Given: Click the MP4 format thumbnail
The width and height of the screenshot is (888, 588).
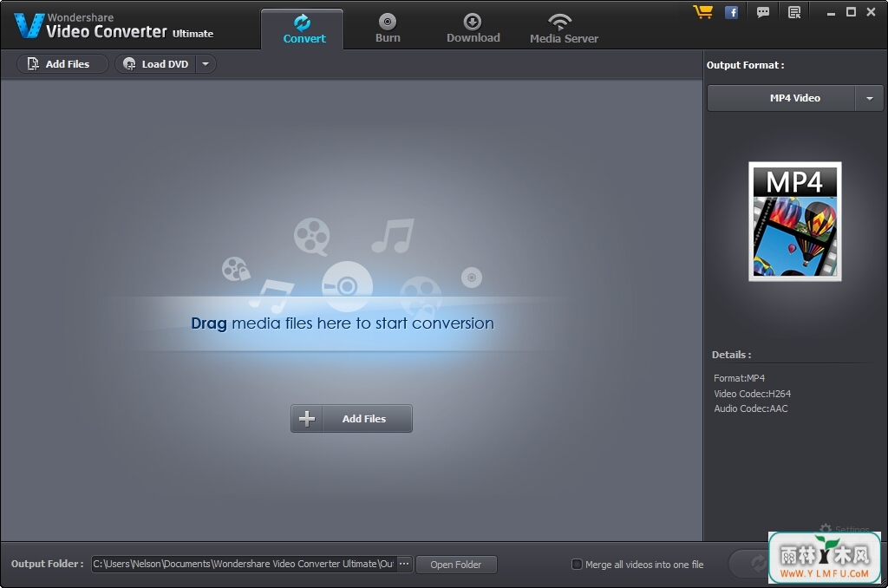Looking at the screenshot, I should point(794,221).
